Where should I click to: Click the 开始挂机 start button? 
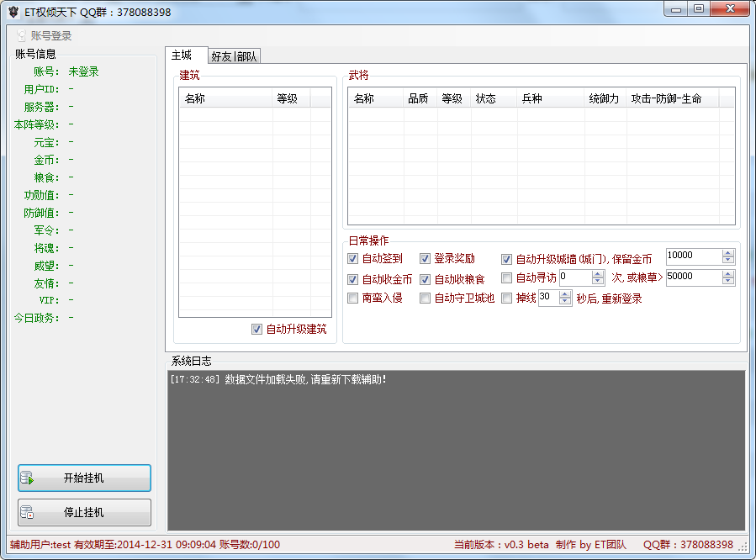(83, 478)
